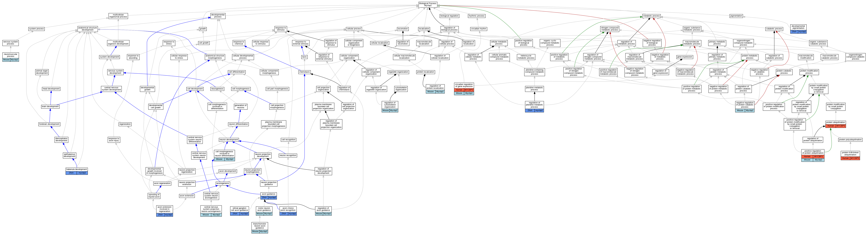Select the habenula development node

pyautogui.click(x=76, y=169)
